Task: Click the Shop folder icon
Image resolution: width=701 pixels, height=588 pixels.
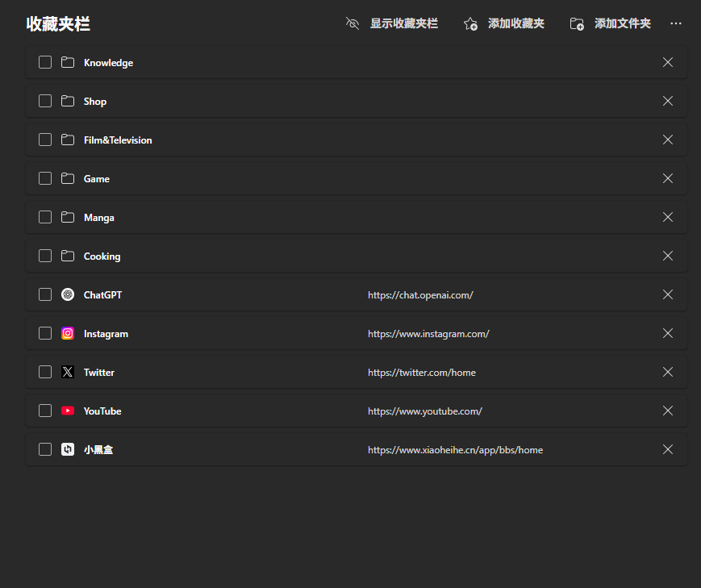Action: tap(68, 101)
